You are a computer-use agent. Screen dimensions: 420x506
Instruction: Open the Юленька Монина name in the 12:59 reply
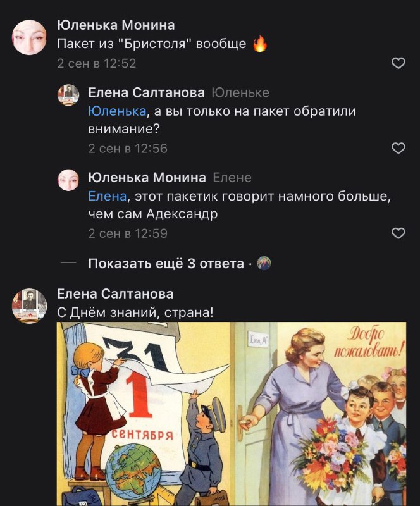tap(147, 178)
